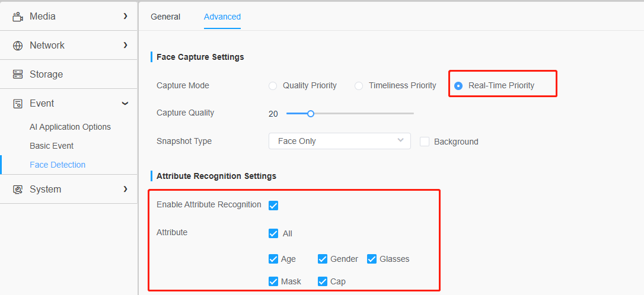Click the System monitor icon

18,189
